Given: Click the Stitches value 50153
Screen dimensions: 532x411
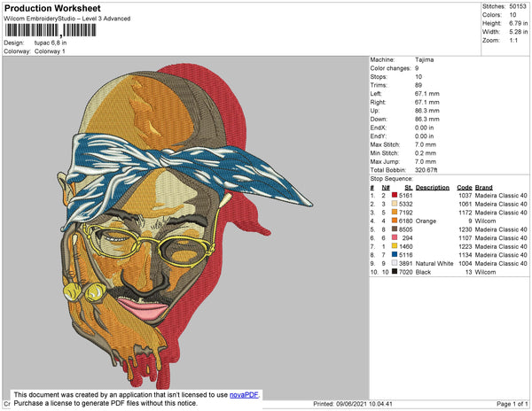Looking at the screenshot, I should tap(518, 6).
